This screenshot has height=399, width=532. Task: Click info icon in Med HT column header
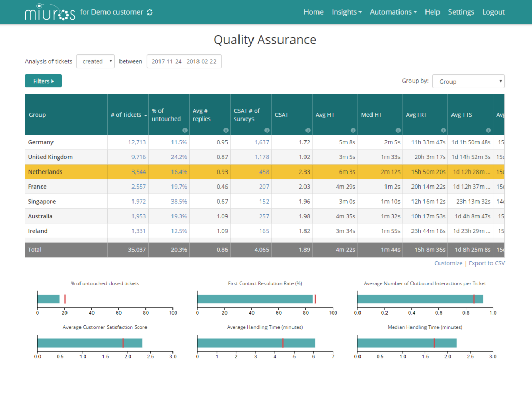[x=398, y=130]
